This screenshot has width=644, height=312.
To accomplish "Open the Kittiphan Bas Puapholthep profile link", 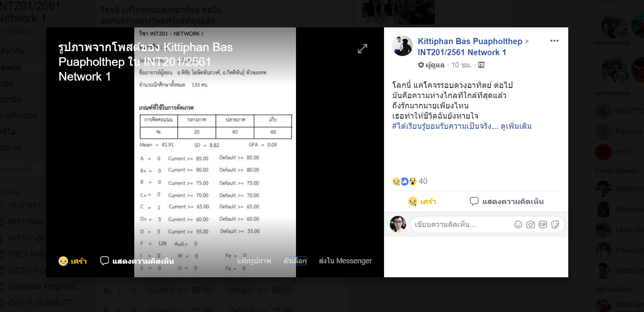I will [470, 41].
